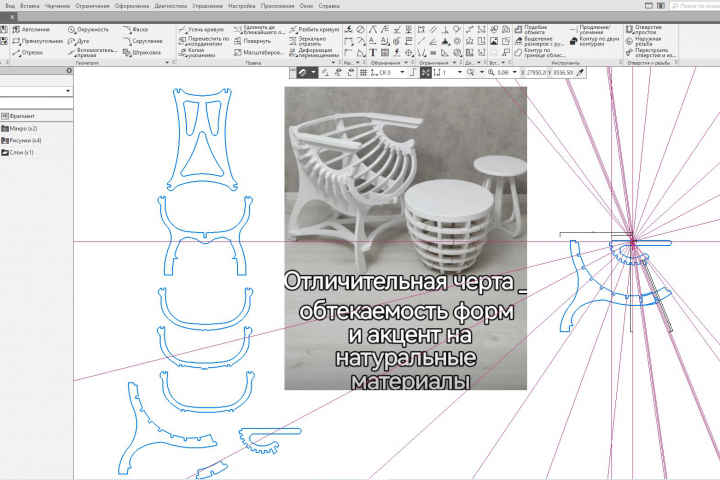Viewport: 720px width, 480px height.
Task: Expand the Геометрия group options arrow
Action: point(167,63)
